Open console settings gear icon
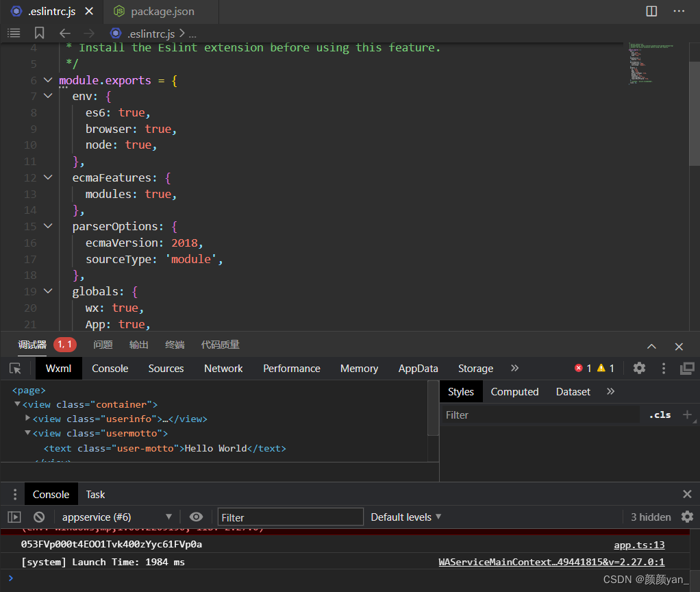700x592 pixels. tap(687, 517)
